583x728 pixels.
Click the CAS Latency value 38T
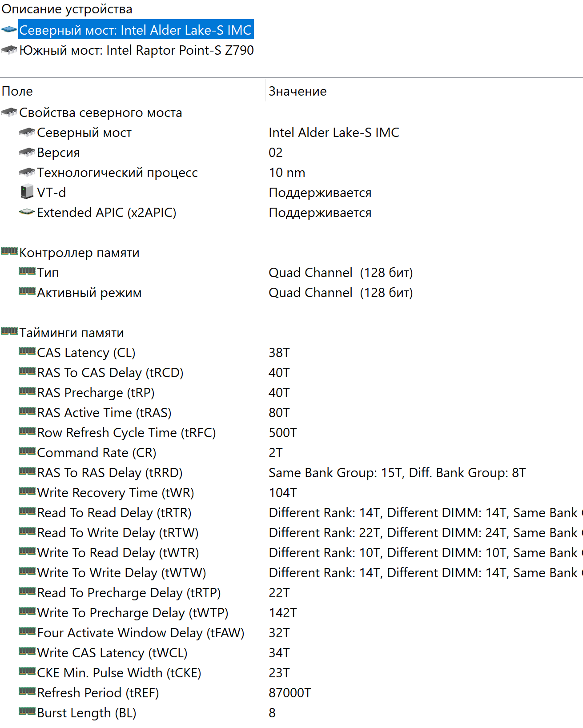279,353
